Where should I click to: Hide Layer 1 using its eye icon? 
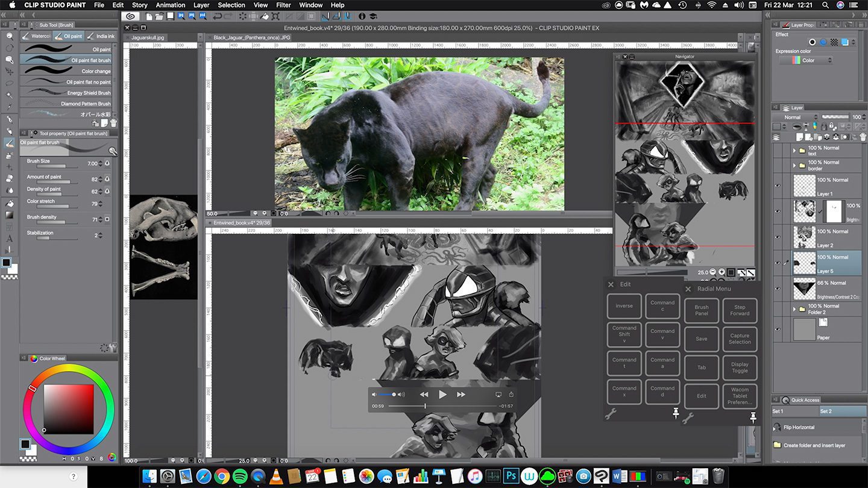point(777,186)
